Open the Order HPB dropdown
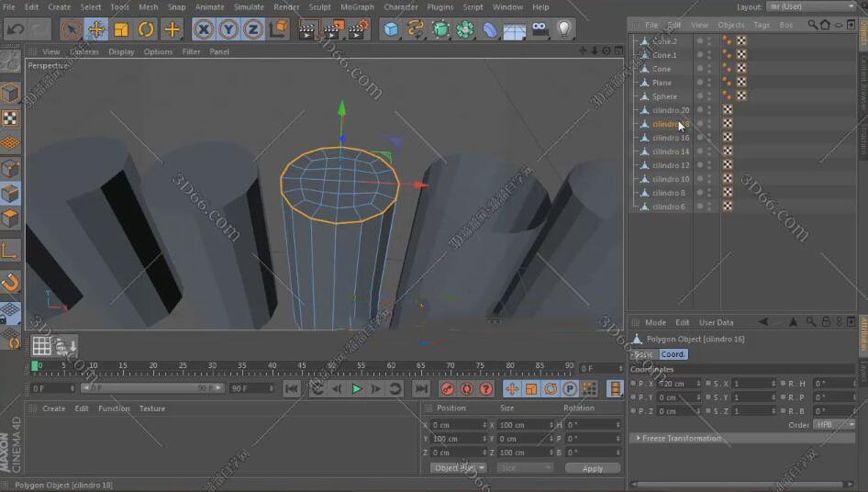Screen dimensions: 868x492 tap(833, 425)
